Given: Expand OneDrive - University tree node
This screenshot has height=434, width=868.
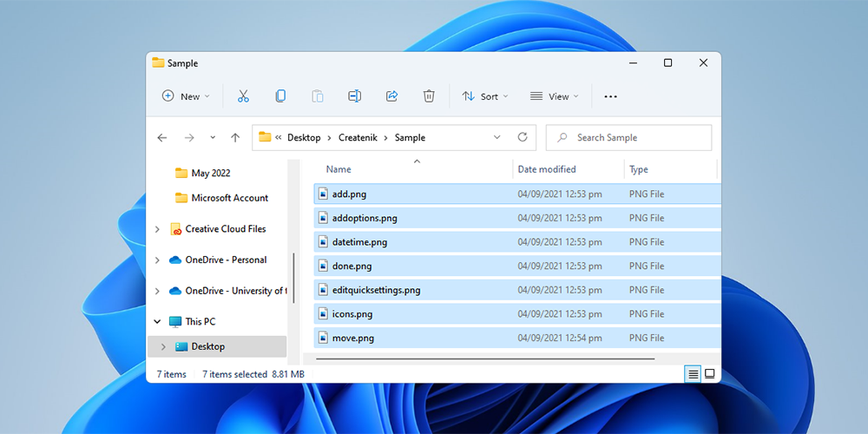Looking at the screenshot, I should point(157,291).
